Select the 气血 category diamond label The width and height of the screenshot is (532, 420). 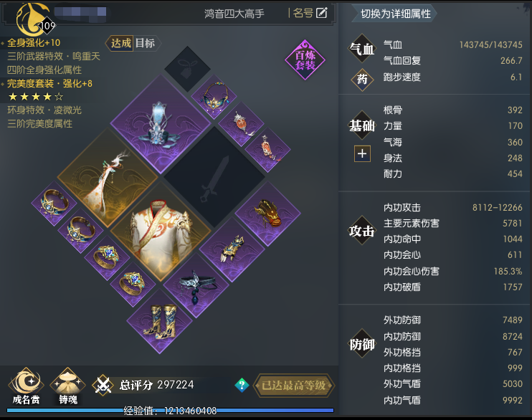tap(362, 49)
